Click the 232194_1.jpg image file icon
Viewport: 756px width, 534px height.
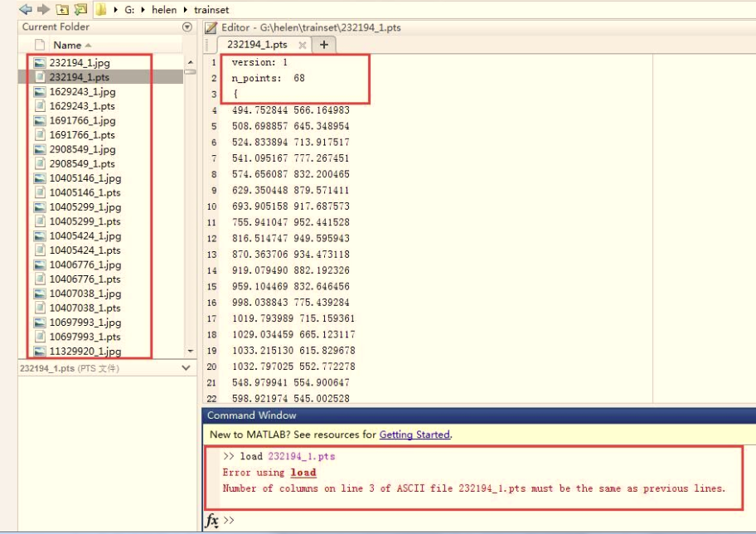[39, 62]
